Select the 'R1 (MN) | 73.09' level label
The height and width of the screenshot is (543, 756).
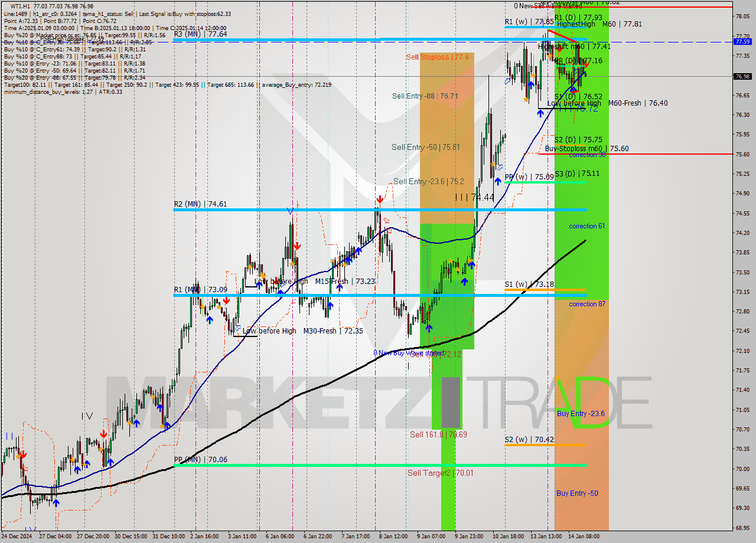pos(200,290)
